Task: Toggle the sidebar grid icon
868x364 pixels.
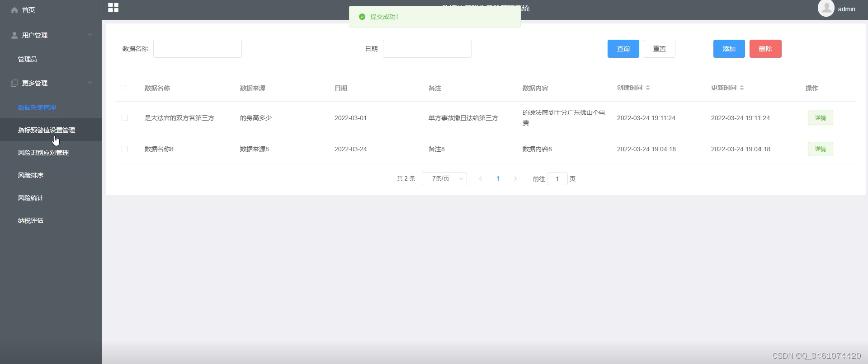Action: [x=113, y=8]
